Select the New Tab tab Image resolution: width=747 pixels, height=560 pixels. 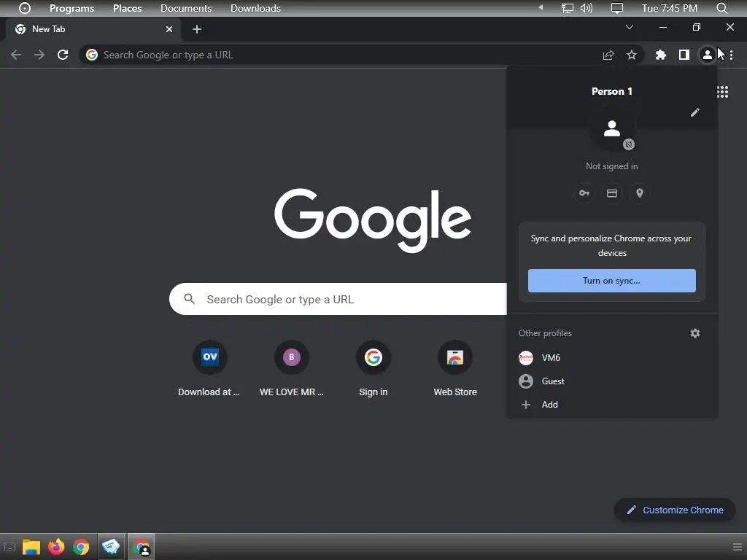[x=93, y=29]
